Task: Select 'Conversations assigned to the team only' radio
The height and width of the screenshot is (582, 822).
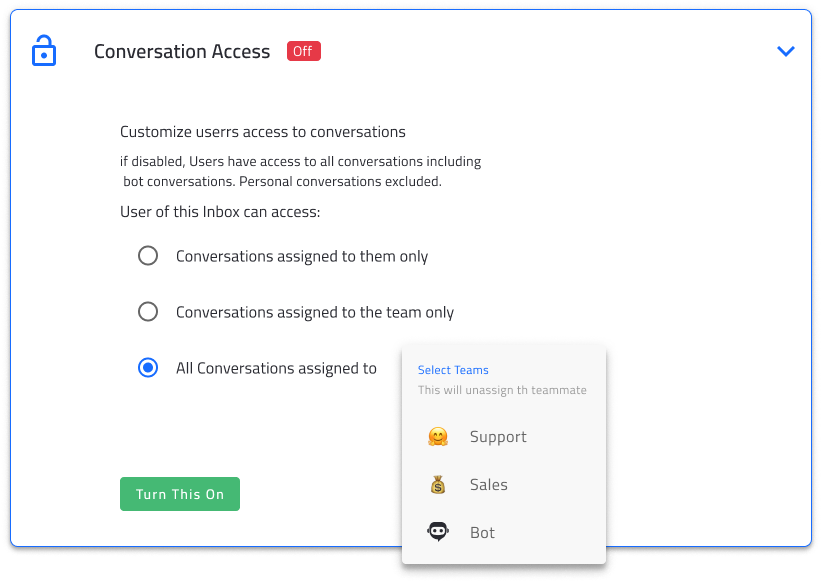Action: [148, 311]
